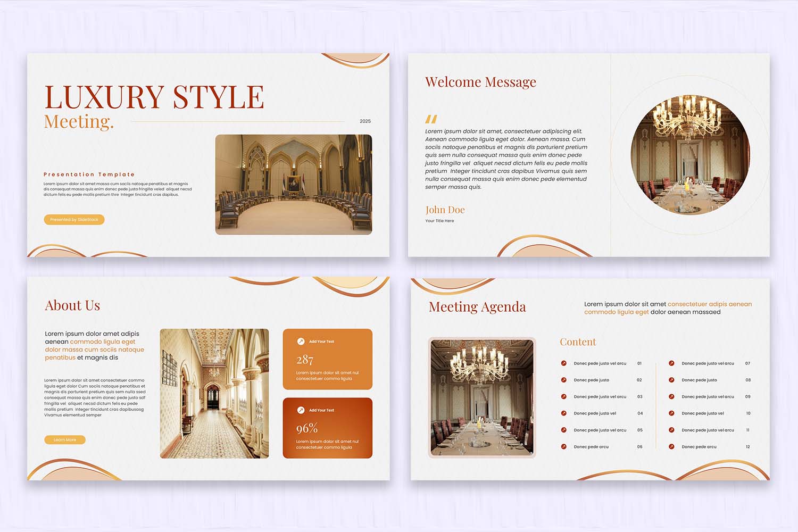The height and width of the screenshot is (532, 798).
Task: Click the arrow bullet for agenda item 10
Action: click(x=671, y=413)
